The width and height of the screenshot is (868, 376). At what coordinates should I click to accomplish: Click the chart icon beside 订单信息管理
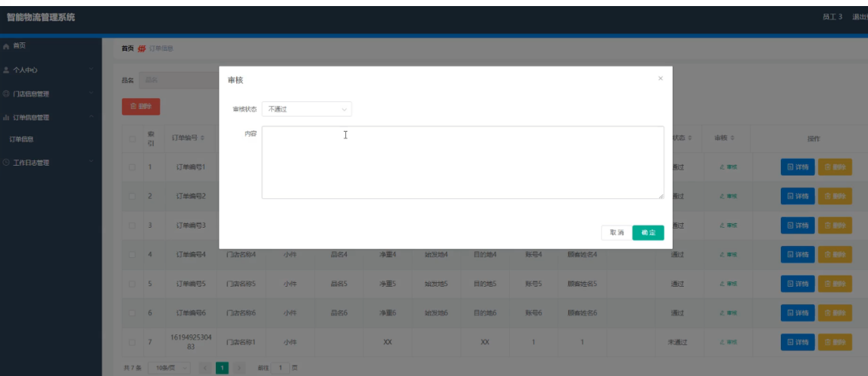[x=6, y=117]
